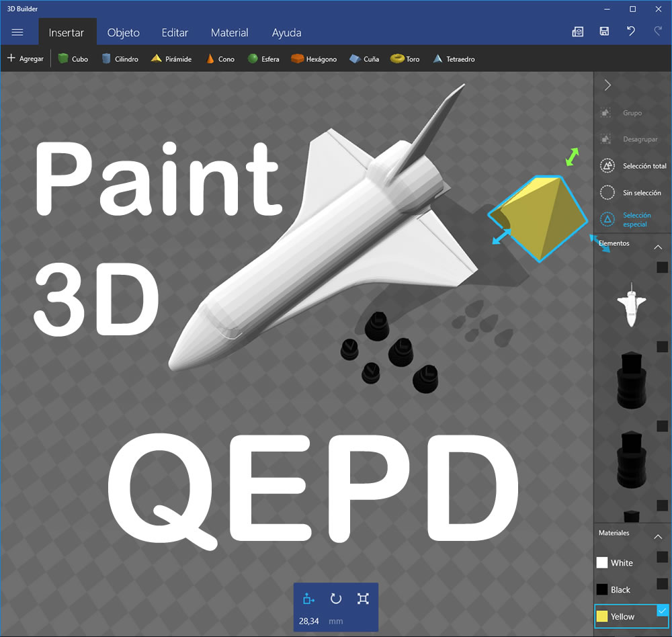Collapse the right side panel with the chevron

point(607,85)
